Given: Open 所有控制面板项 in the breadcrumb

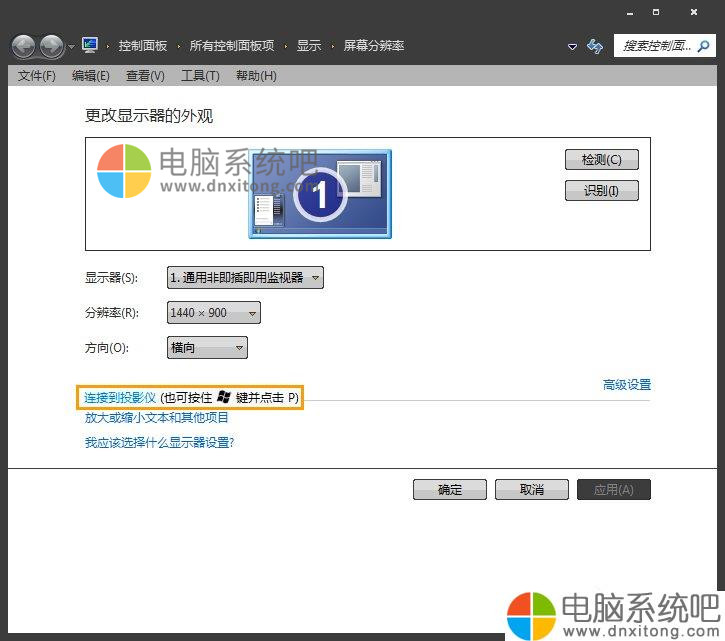Looking at the screenshot, I should coord(232,46).
